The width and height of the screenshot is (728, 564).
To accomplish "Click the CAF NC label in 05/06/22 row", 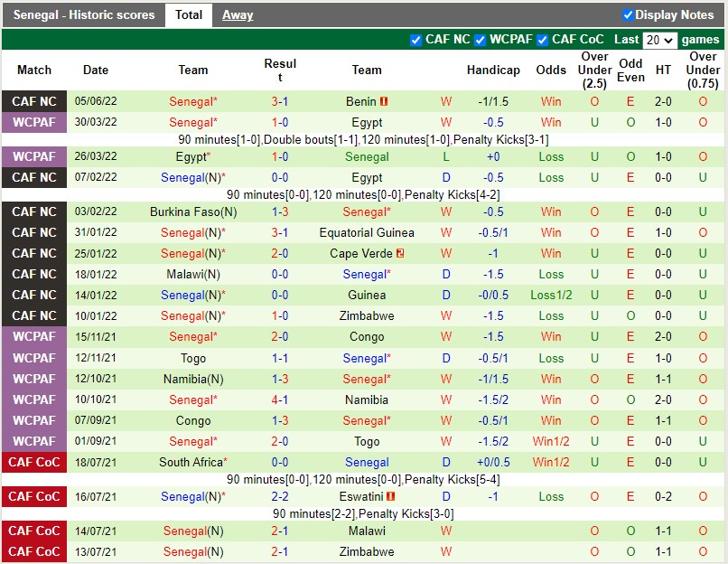I will [x=34, y=101].
